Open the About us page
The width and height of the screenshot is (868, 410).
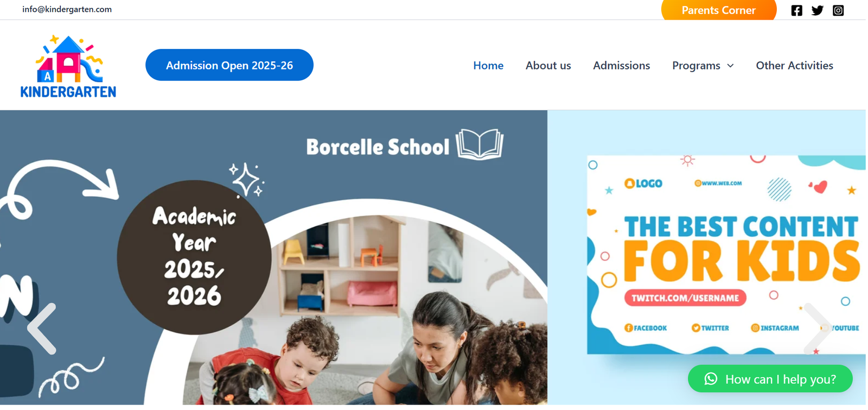coord(548,66)
